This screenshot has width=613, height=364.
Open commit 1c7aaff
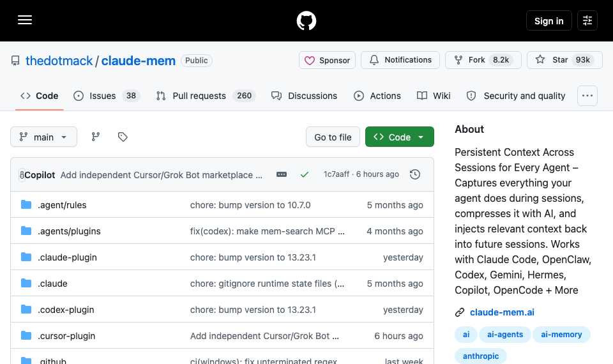point(337,174)
